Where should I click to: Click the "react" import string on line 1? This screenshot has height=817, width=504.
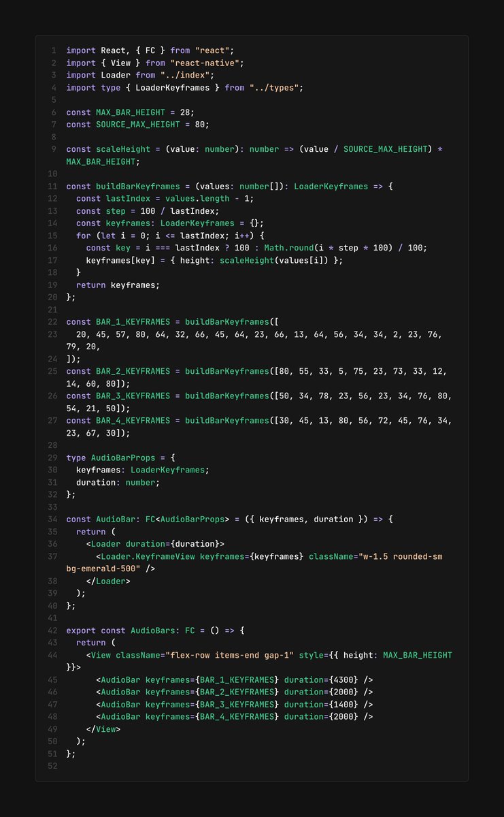213,51
